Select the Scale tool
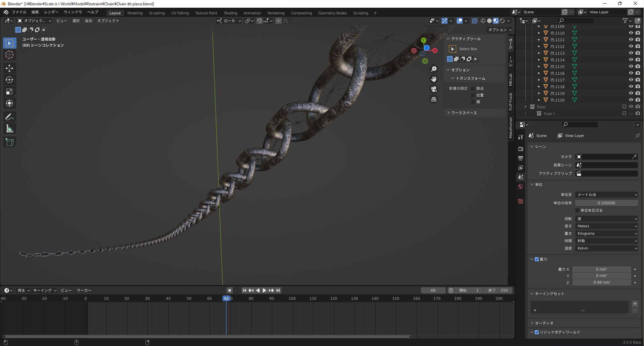 [9, 92]
